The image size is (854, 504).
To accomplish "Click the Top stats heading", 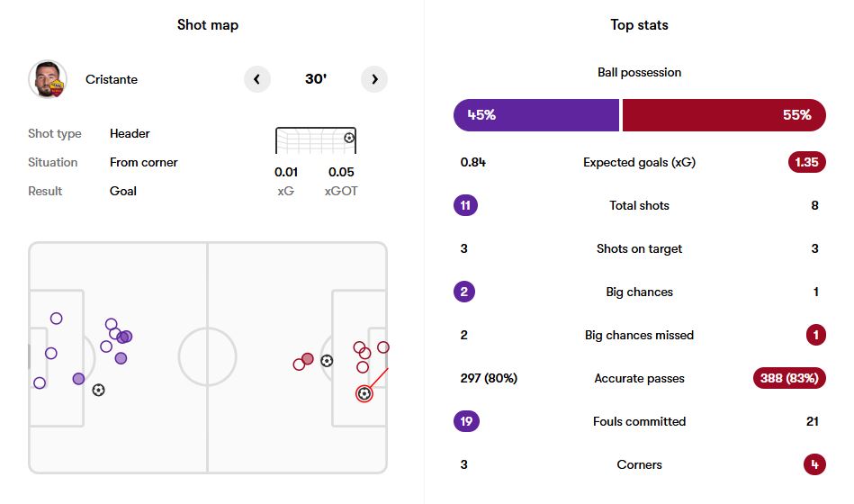I will pos(639,25).
